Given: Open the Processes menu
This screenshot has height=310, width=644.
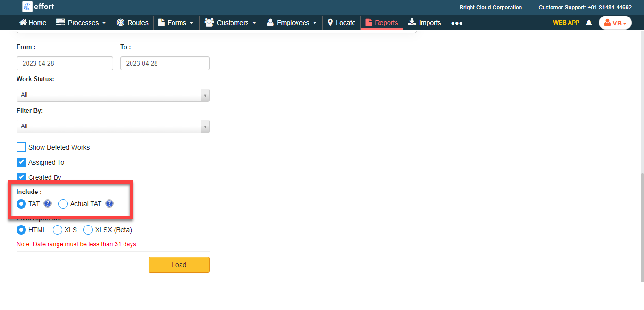Looking at the screenshot, I should (x=81, y=23).
